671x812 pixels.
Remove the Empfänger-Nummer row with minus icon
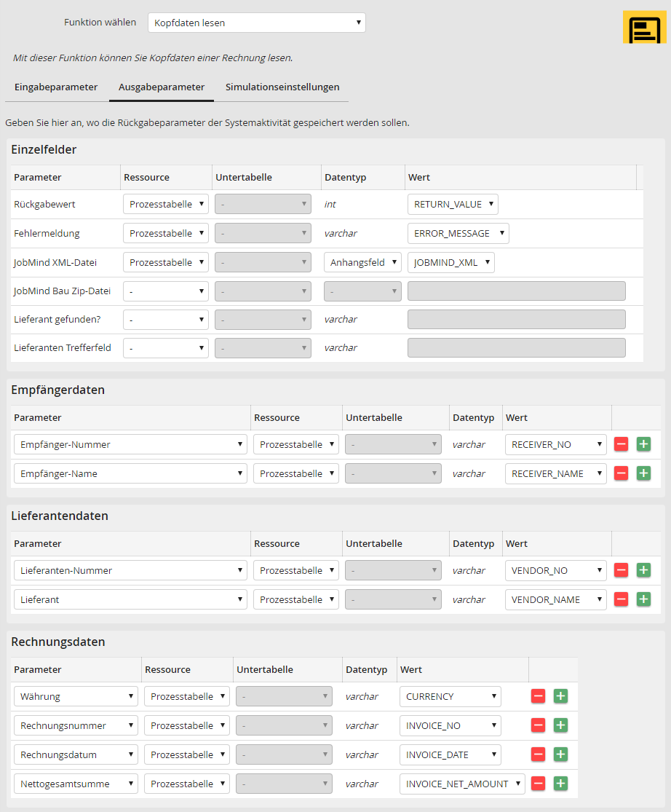pos(621,444)
